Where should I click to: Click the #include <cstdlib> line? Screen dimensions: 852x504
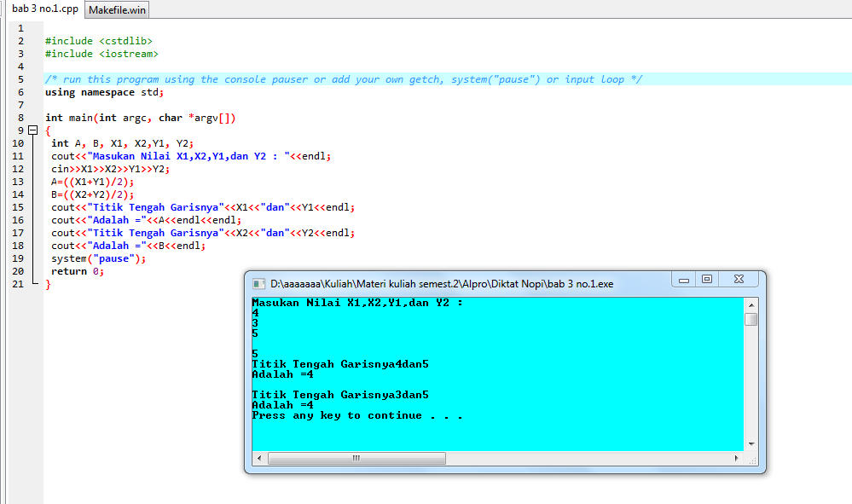[98, 41]
